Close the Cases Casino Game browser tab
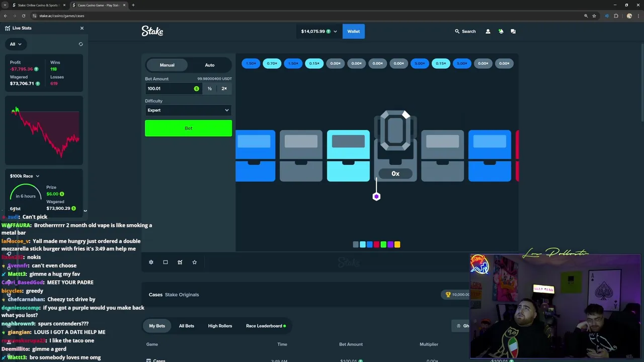 pyautogui.click(x=124, y=5)
